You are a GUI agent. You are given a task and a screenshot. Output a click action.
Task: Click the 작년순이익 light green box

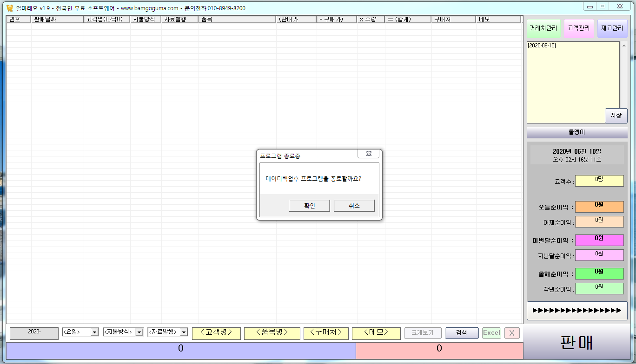point(599,288)
